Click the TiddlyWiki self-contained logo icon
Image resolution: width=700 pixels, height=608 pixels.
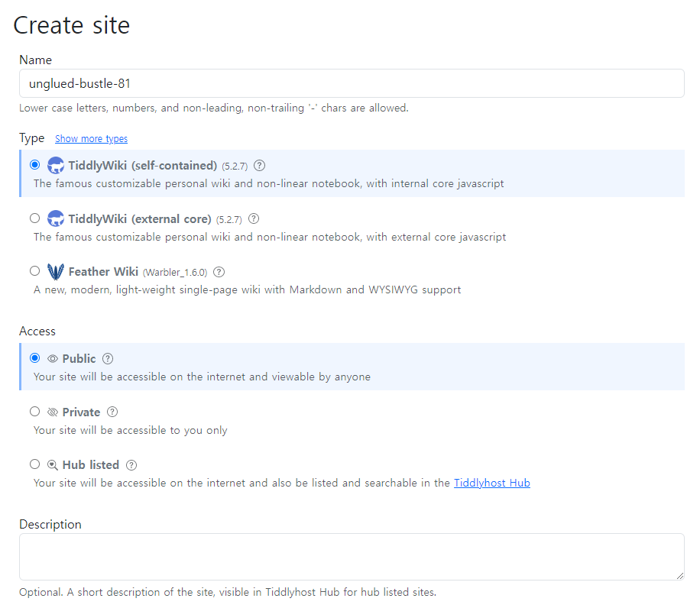click(x=56, y=166)
